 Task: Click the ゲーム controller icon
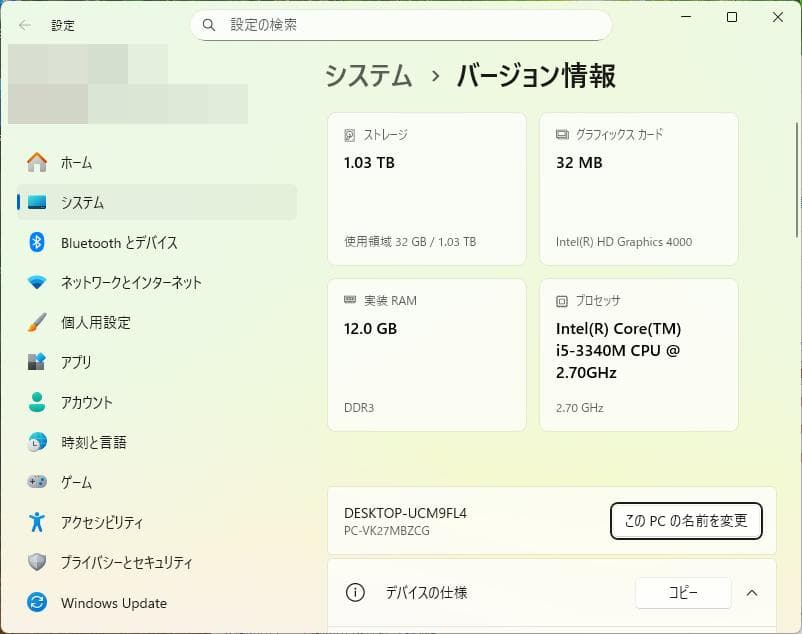[37, 482]
